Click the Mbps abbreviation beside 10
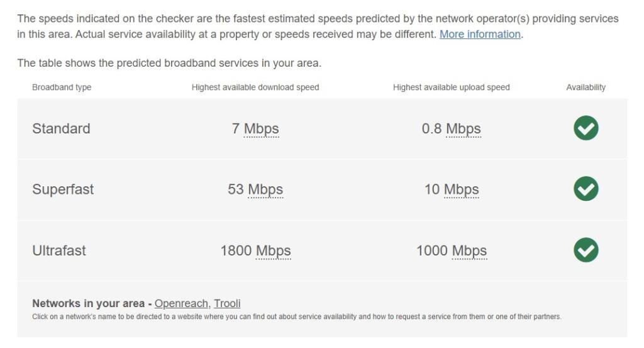 [x=461, y=189]
